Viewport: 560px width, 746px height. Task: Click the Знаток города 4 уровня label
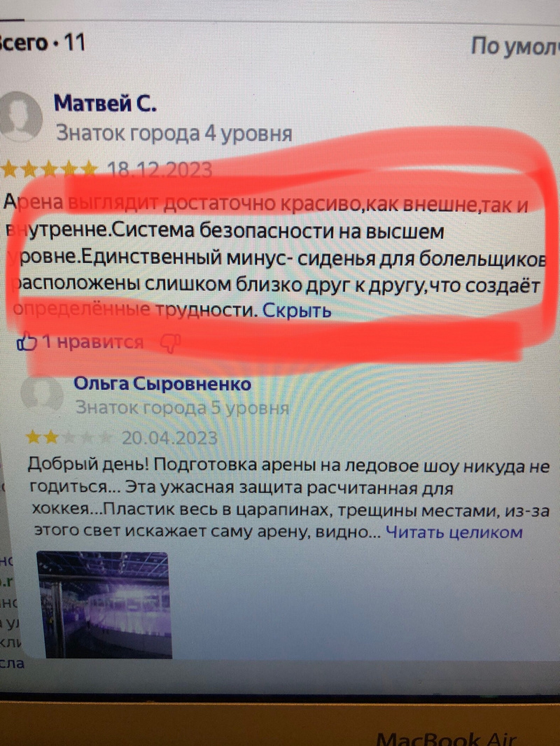pyautogui.click(x=174, y=134)
